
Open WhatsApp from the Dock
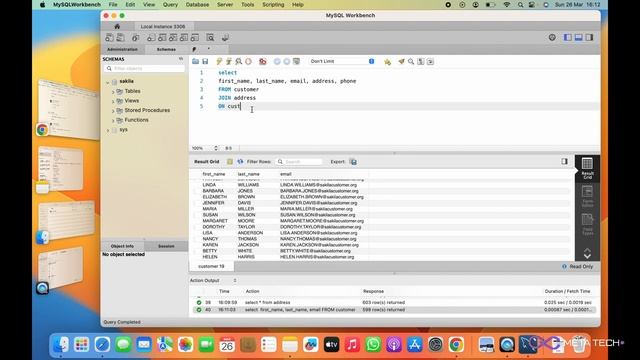pos(373,345)
